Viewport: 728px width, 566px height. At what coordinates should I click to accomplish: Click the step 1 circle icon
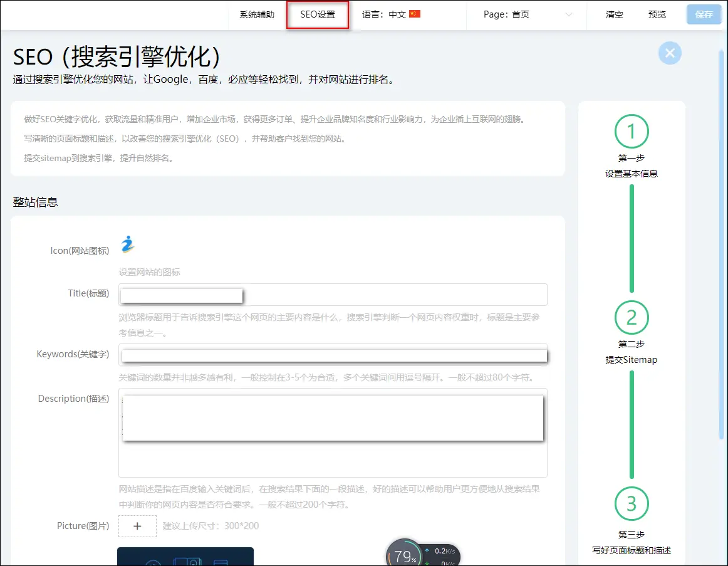click(632, 132)
